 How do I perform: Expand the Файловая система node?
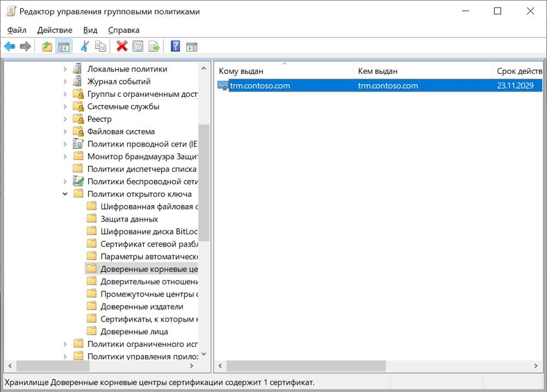point(65,132)
